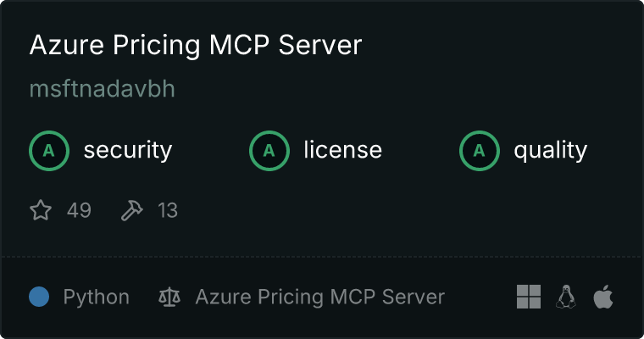Click the star count 49
644x339 pixels.
tap(79, 210)
